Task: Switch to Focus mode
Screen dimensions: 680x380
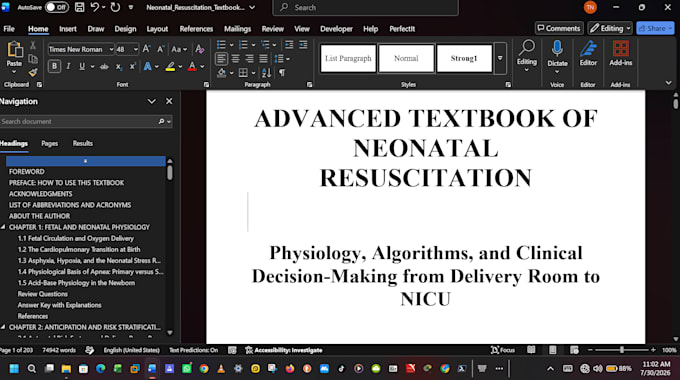Action: 503,350
